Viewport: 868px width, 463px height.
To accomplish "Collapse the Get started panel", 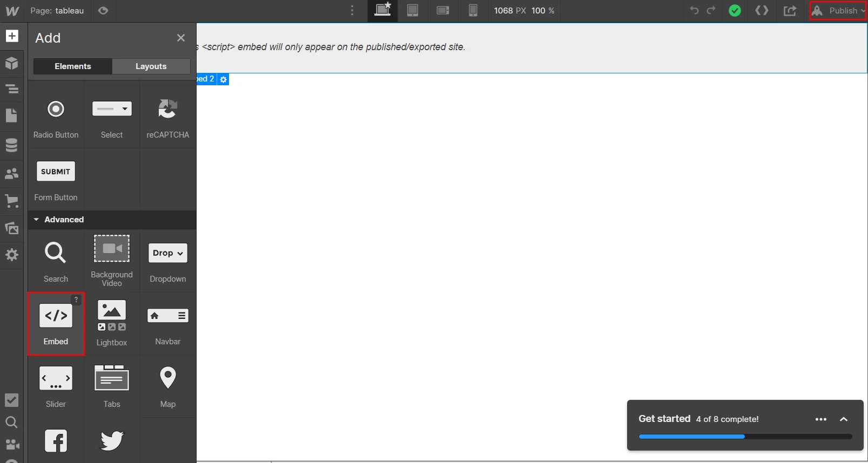I will [844, 419].
